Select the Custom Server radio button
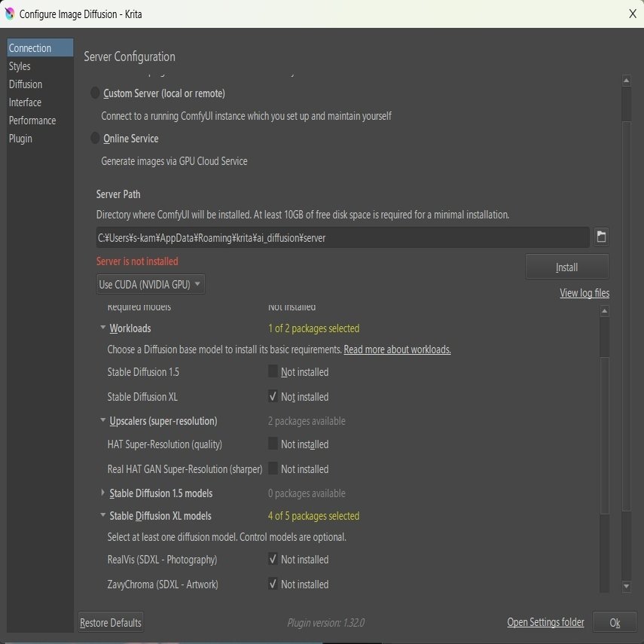The height and width of the screenshot is (644, 644). 95,93
